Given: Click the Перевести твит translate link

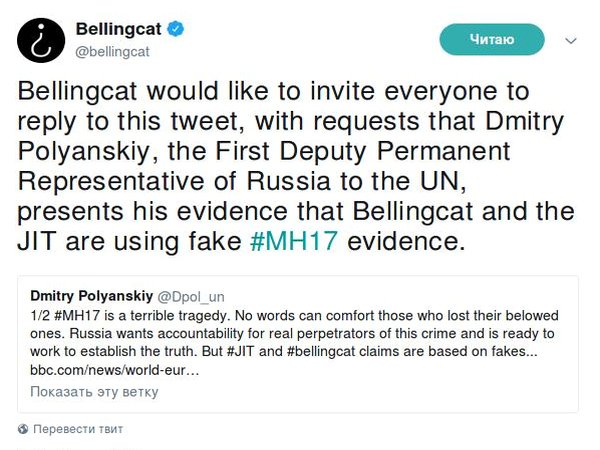Looking at the screenshot, I should point(78,429).
